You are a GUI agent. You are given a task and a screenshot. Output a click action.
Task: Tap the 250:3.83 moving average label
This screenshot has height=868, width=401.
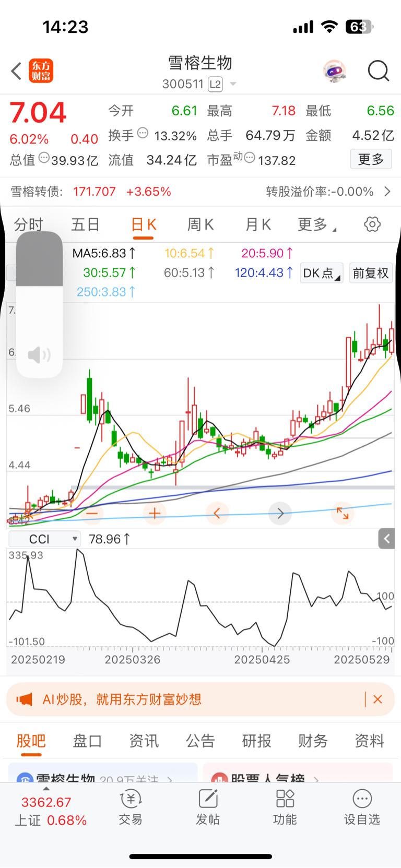[x=106, y=292]
